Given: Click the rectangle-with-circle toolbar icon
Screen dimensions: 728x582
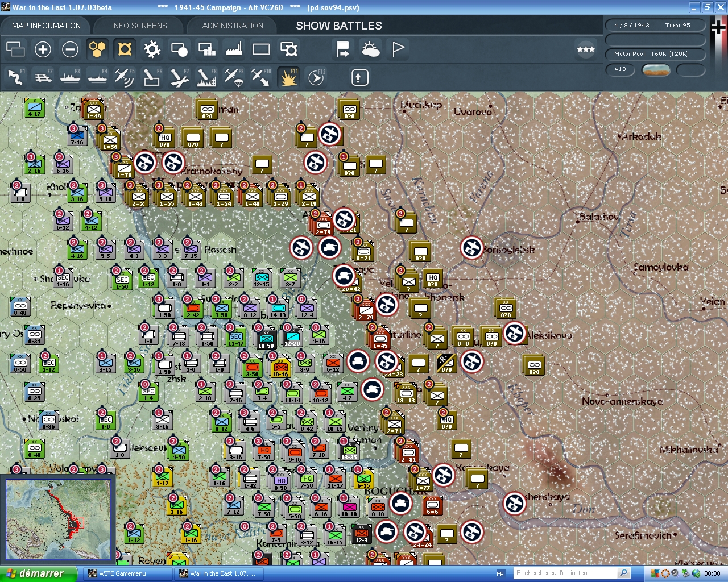Looking at the screenshot, I should pos(179,49).
